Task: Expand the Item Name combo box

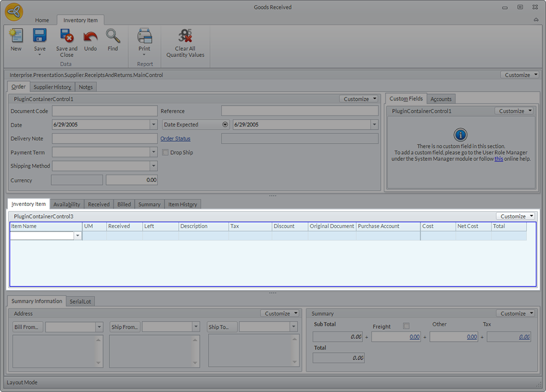Action: tap(78, 236)
